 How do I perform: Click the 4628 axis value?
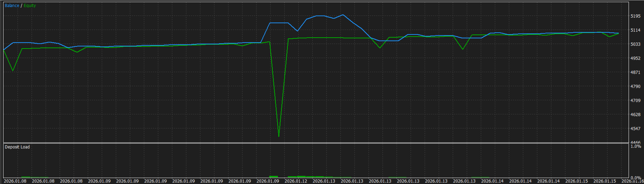636,115
